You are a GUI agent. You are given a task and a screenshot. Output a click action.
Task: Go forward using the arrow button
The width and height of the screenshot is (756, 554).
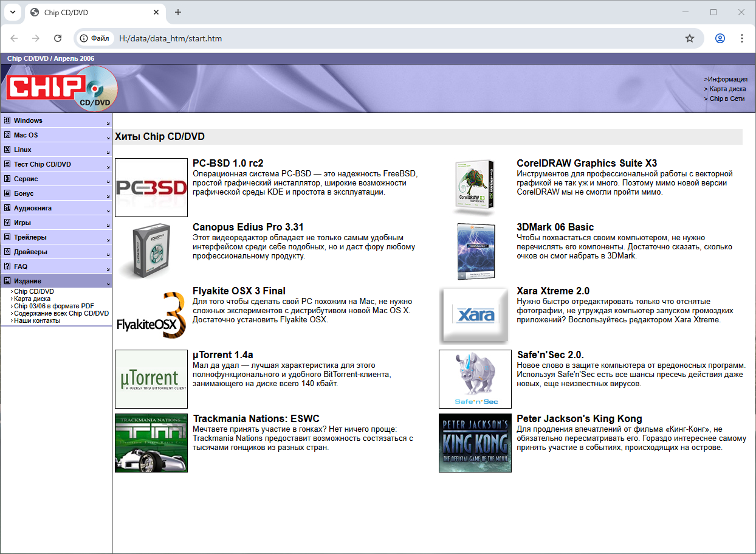[x=36, y=38]
